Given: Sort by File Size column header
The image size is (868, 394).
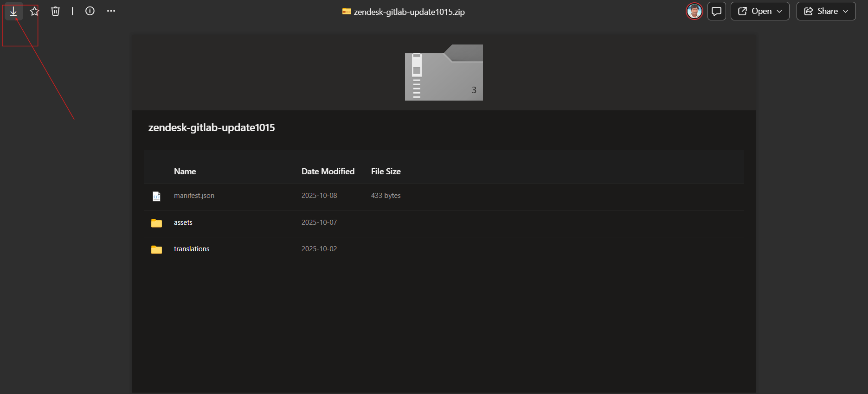Looking at the screenshot, I should coord(386,172).
